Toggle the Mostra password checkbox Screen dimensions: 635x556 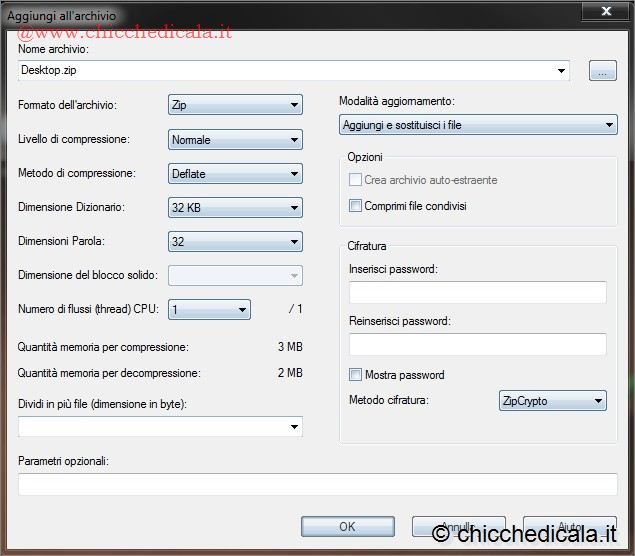[355, 375]
